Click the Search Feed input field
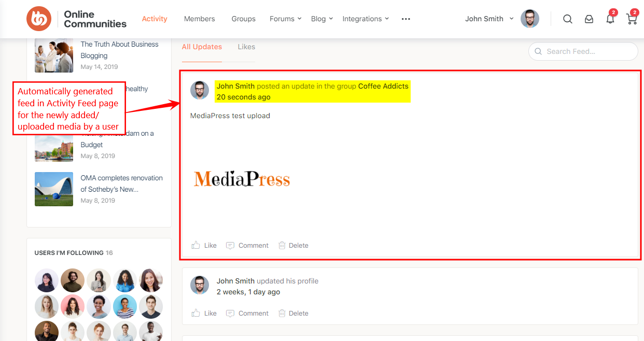Image resolution: width=644 pixels, height=341 pixels. pos(583,51)
